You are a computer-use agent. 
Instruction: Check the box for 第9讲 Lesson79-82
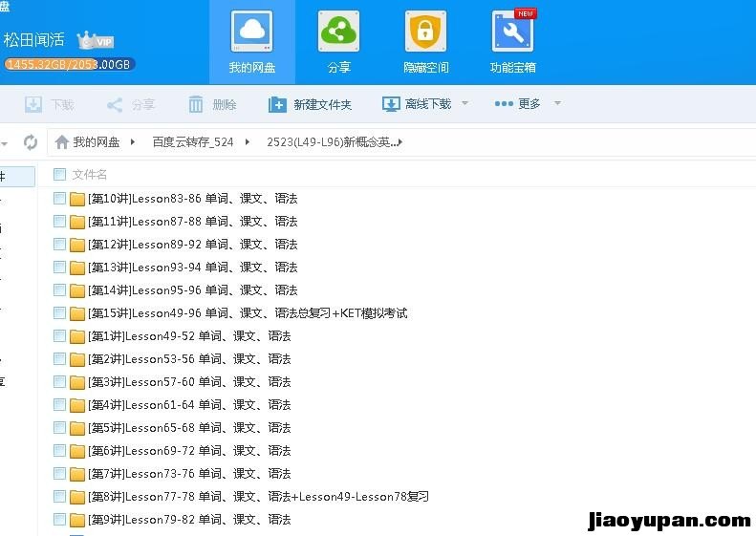tap(59, 519)
